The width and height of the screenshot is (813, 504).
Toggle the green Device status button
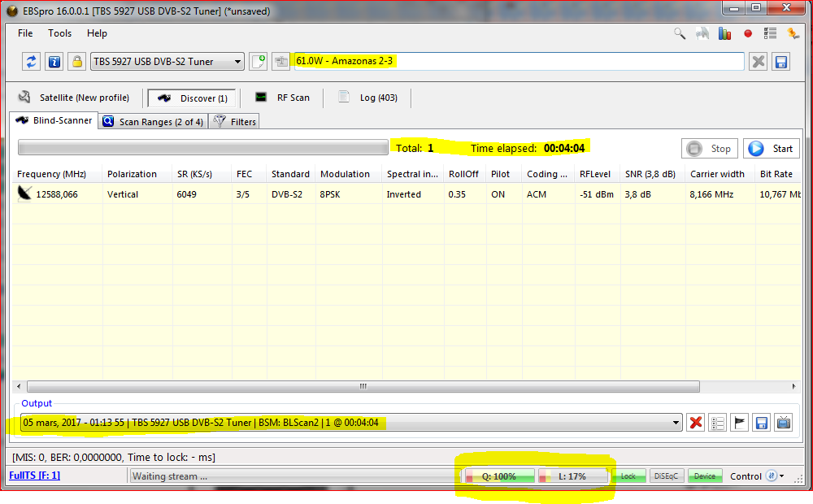(x=705, y=476)
